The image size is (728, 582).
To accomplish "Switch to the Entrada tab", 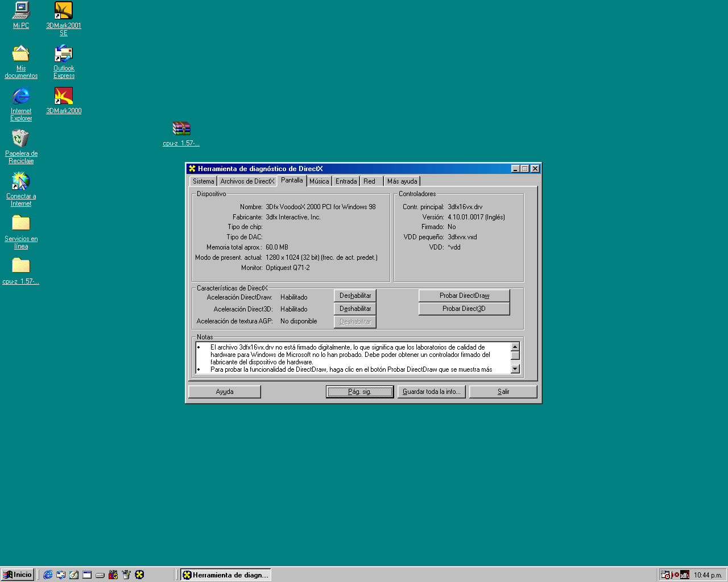I will click(x=346, y=181).
